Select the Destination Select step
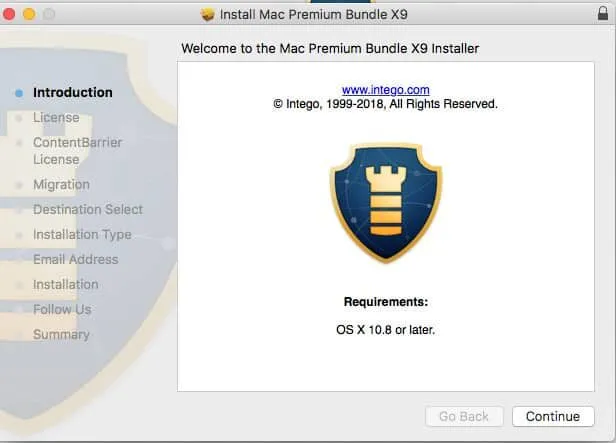 [x=88, y=209]
